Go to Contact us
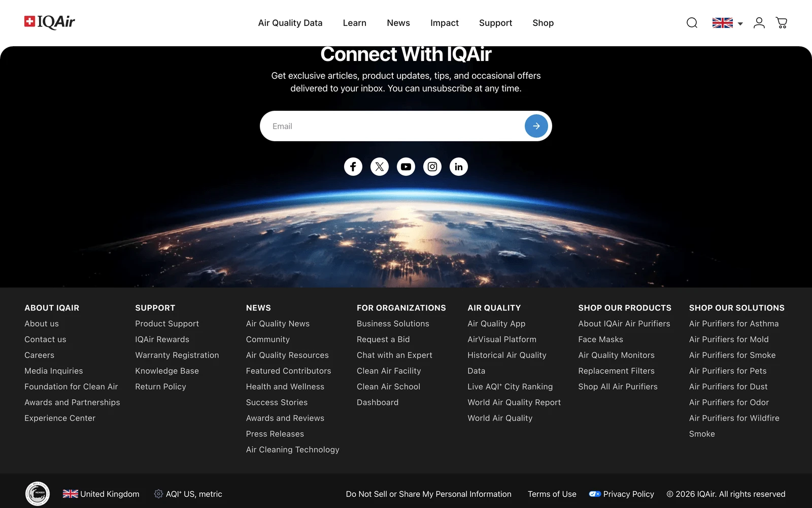Screen dimensions: 812x508 click(x=45, y=339)
